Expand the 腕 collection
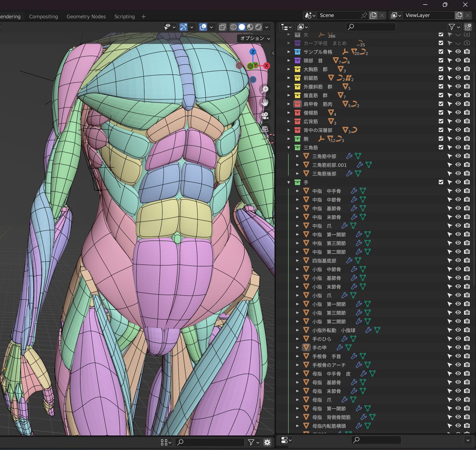476x450 pixels. [x=289, y=139]
